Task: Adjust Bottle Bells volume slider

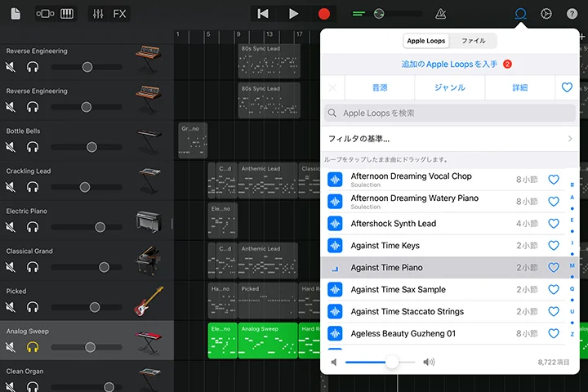Action: click(x=91, y=147)
